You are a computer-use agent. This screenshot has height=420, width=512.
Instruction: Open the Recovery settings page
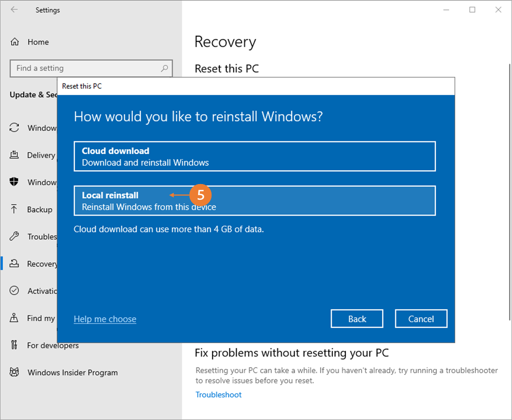42,264
